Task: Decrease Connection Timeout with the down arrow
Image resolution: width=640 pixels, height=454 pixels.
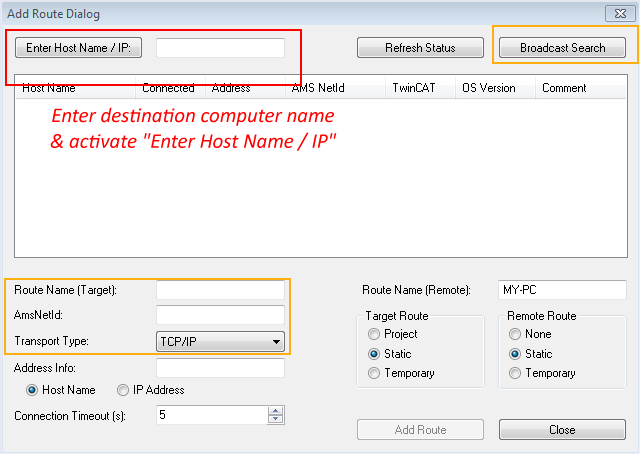Action: [275, 419]
